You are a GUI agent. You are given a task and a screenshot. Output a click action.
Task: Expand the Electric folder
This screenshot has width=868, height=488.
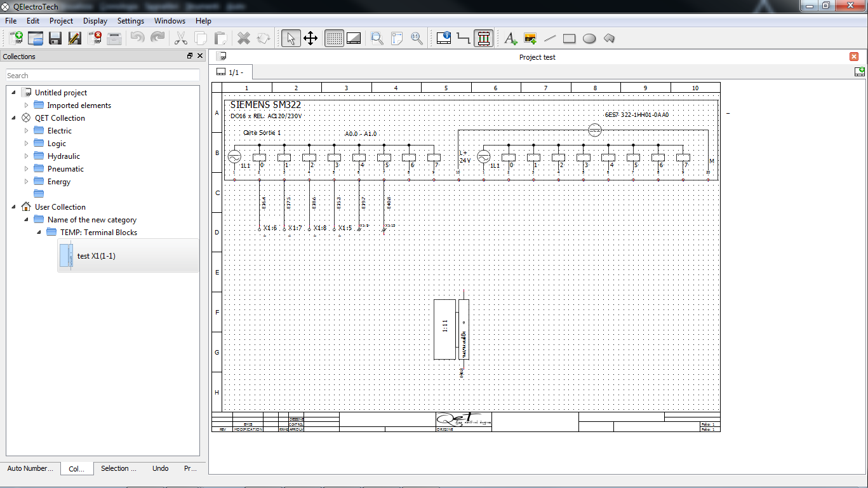(x=27, y=131)
